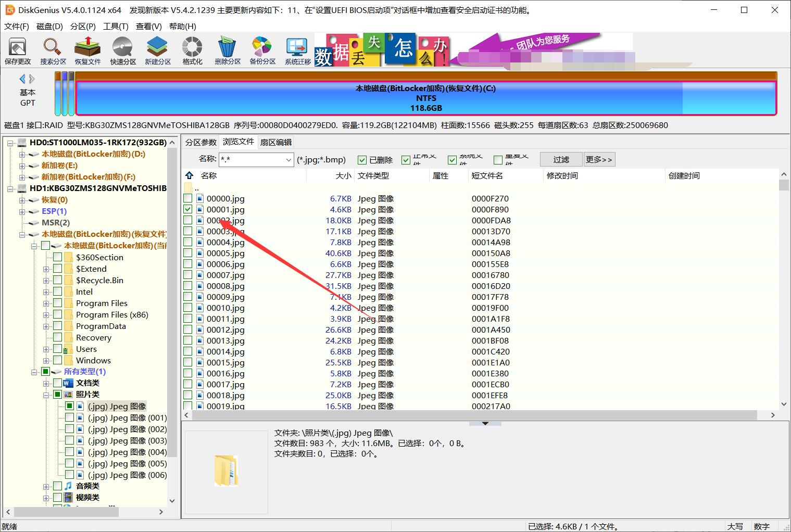Viewport: 791px width, 532px height.
Task: Click the $360Section folder icon
Action: coord(69,257)
